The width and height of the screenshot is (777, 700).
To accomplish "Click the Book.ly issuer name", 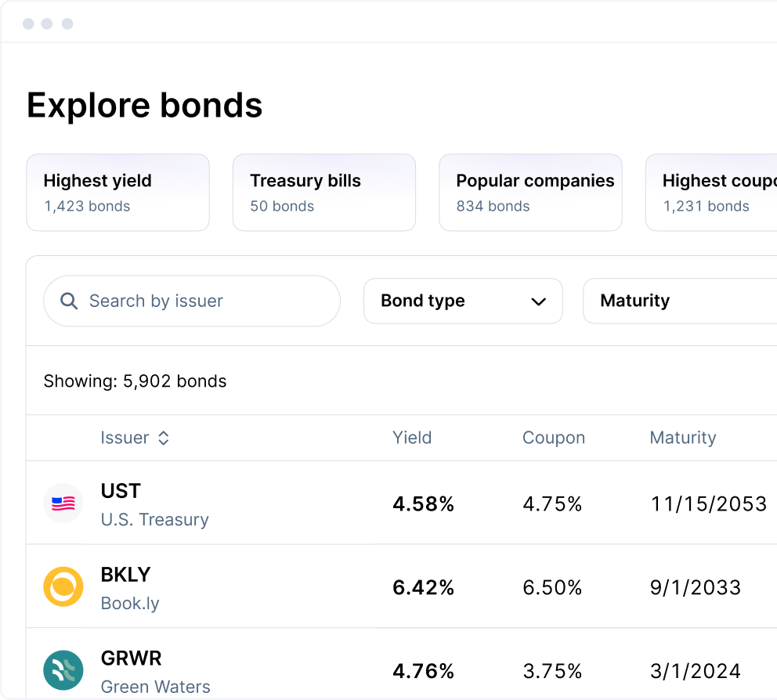I will [x=130, y=604].
